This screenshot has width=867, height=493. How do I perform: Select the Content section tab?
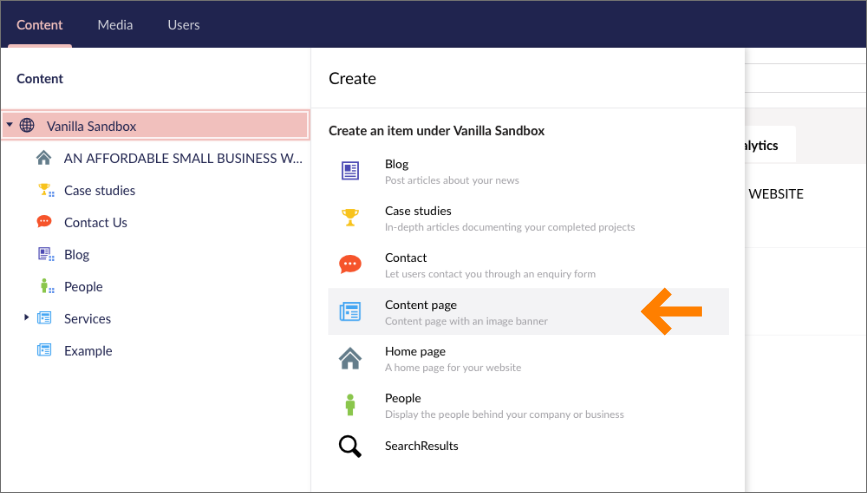(x=40, y=25)
